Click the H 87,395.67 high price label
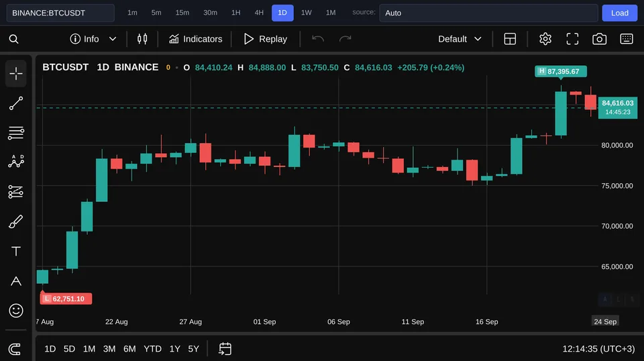The width and height of the screenshot is (644, 361). tap(561, 71)
